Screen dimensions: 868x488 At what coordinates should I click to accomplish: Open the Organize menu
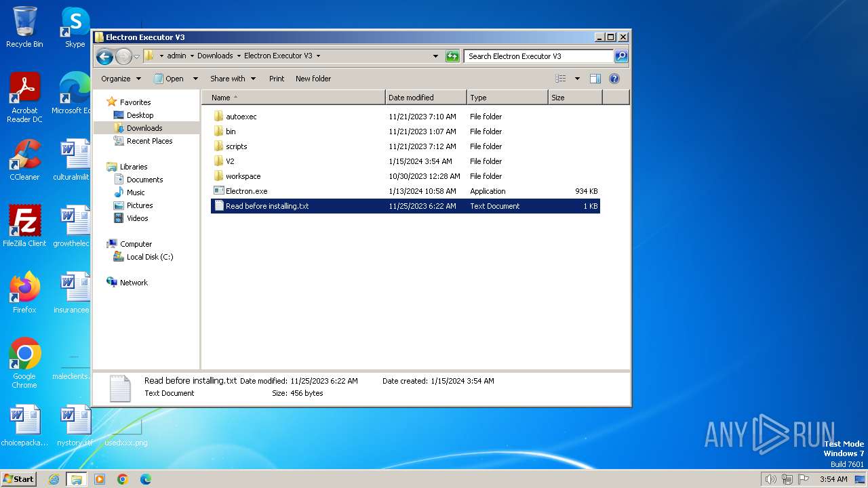click(x=121, y=79)
